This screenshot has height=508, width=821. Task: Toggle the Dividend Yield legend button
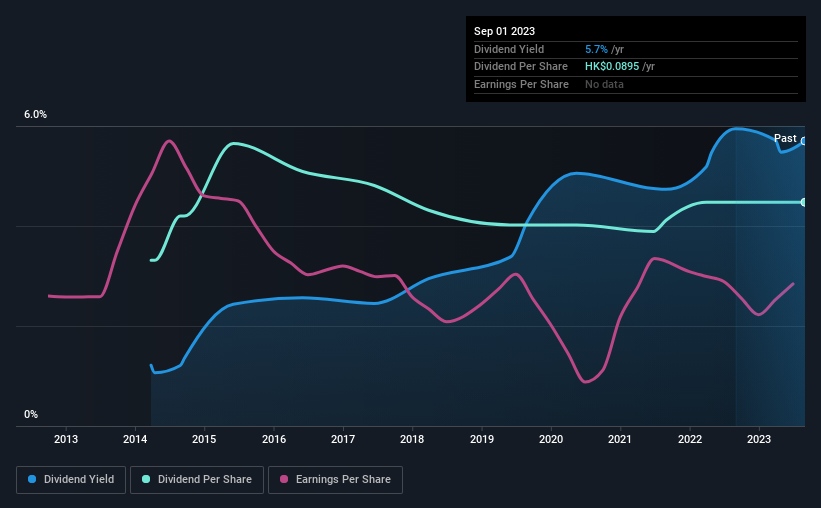(x=71, y=480)
